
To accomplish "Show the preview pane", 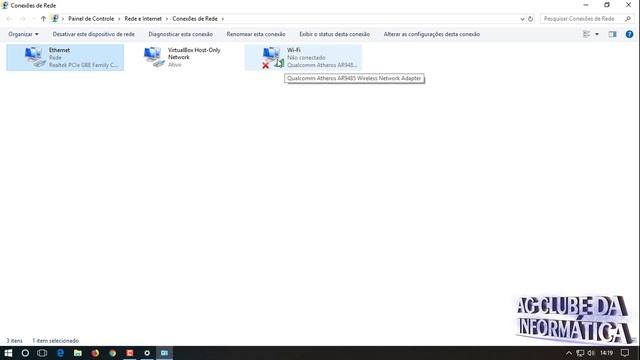I will coord(612,34).
